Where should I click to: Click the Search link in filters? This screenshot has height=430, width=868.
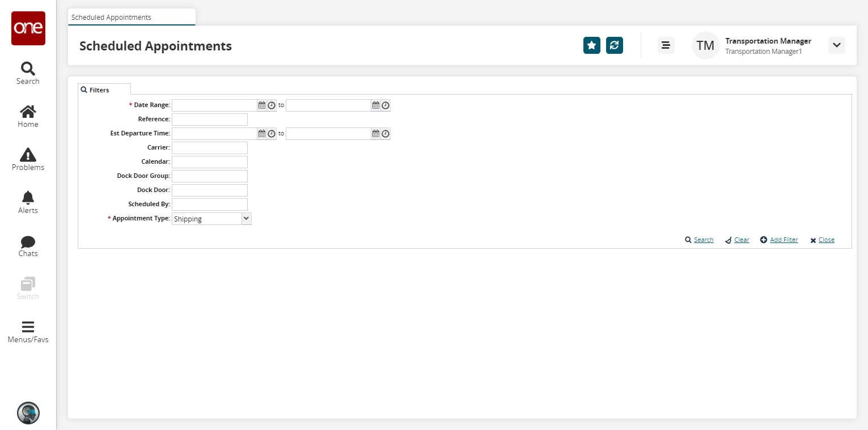pyautogui.click(x=703, y=240)
